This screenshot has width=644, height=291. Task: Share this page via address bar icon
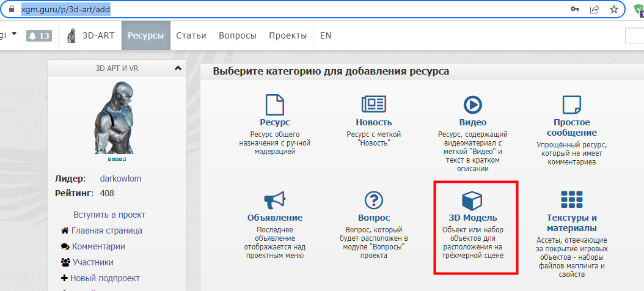click(x=595, y=9)
